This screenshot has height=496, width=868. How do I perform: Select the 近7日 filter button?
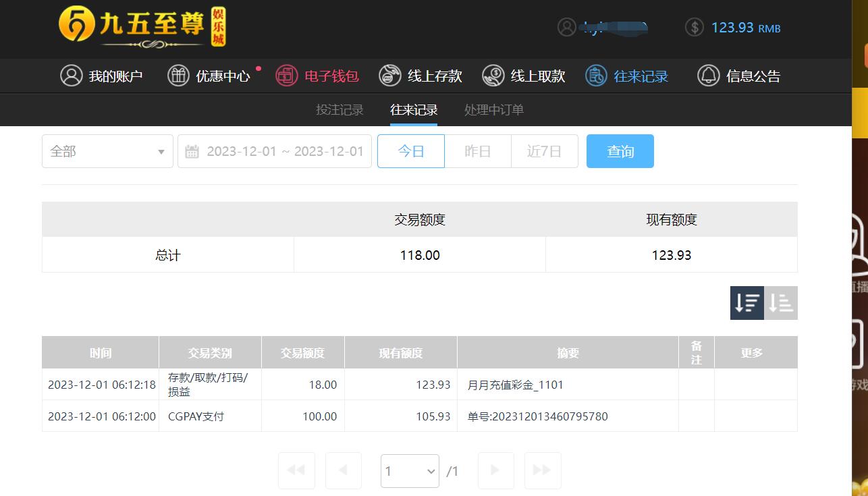[x=545, y=151]
